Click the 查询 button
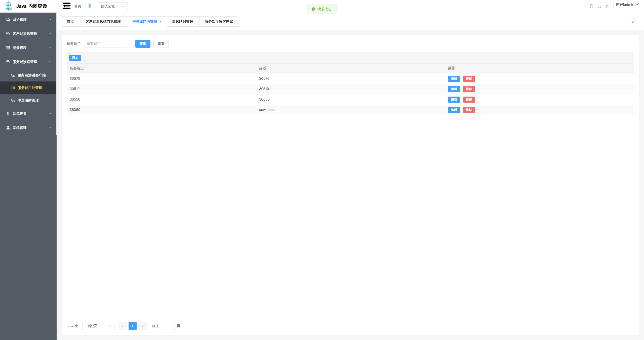644x340 pixels. 143,44
